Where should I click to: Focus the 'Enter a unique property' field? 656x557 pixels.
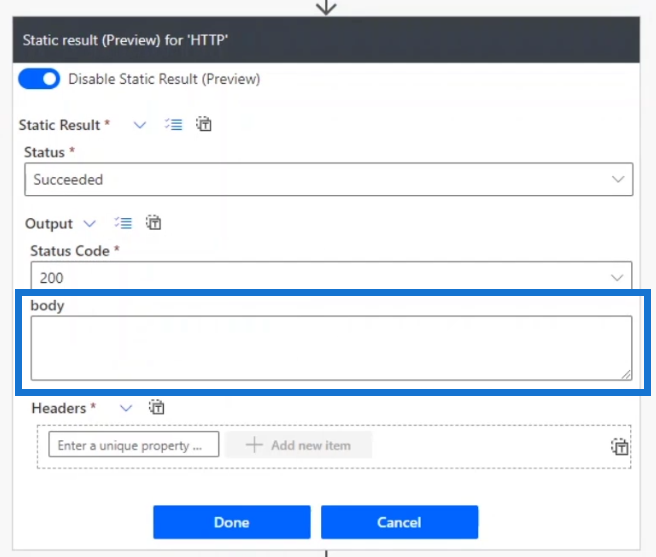(x=133, y=445)
